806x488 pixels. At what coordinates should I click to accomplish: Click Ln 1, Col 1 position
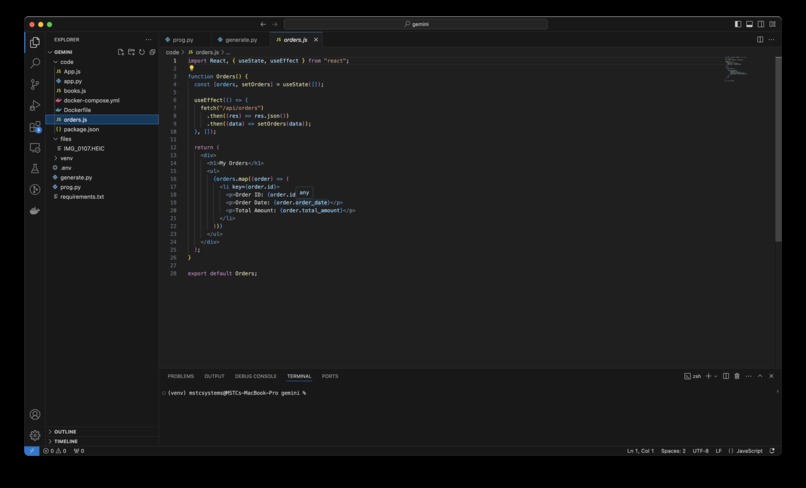640,451
